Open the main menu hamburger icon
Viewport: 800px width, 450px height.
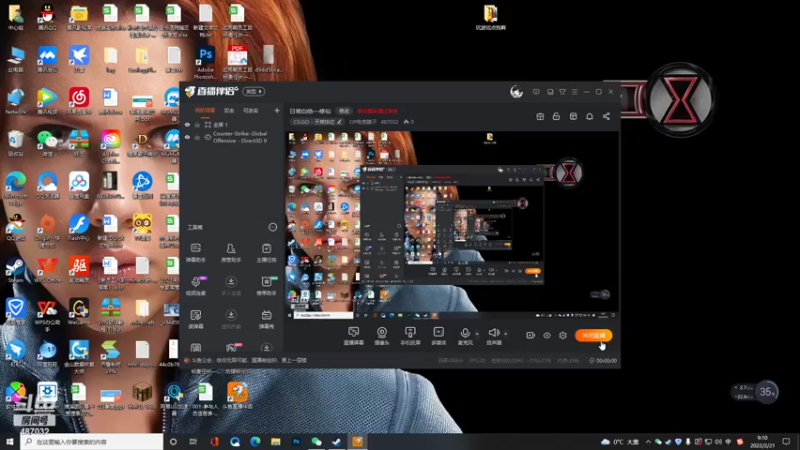[x=574, y=92]
